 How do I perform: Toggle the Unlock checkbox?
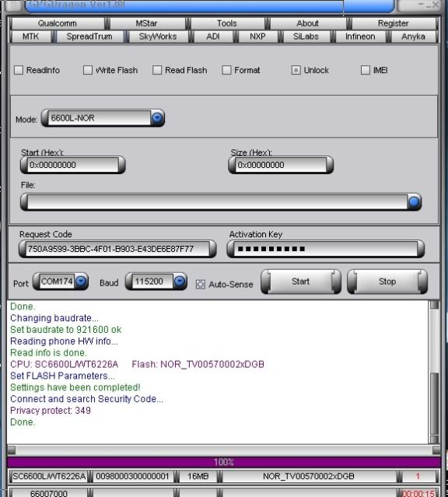pyautogui.click(x=296, y=70)
